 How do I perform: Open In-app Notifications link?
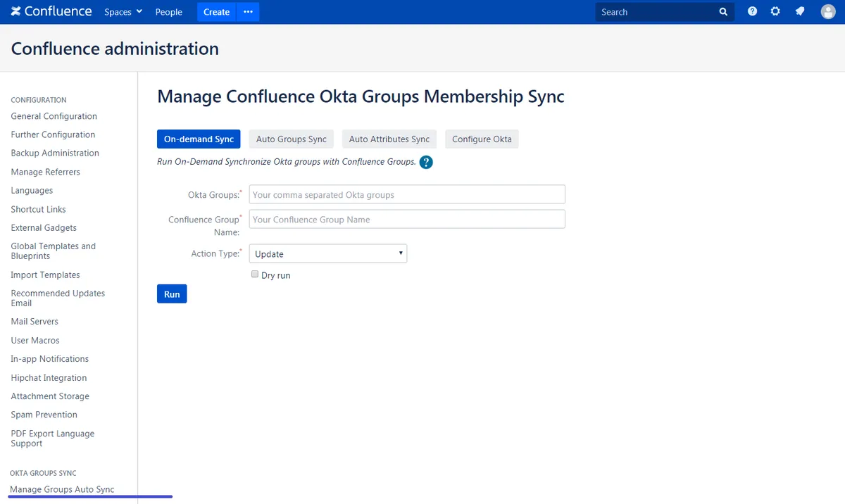pyautogui.click(x=49, y=358)
